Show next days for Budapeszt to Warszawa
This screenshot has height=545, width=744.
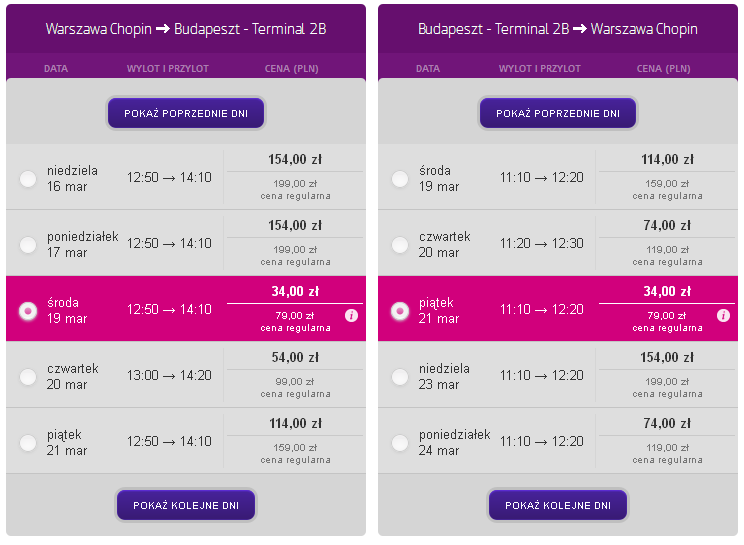[558, 505]
